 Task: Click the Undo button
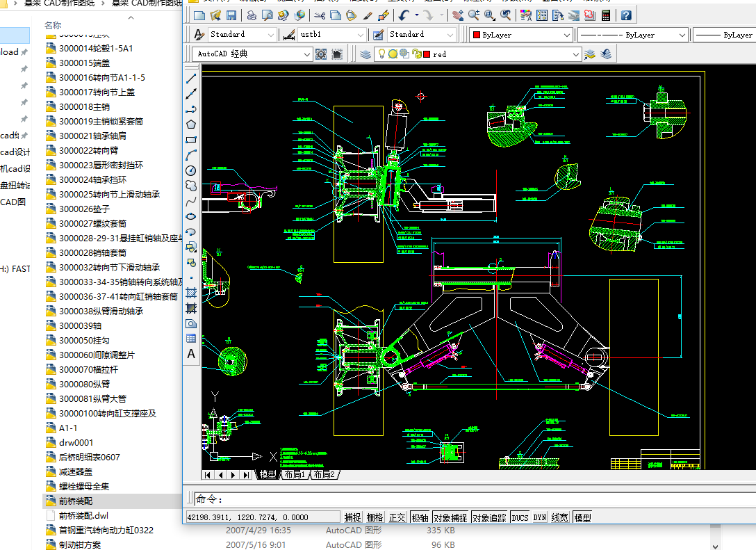404,15
